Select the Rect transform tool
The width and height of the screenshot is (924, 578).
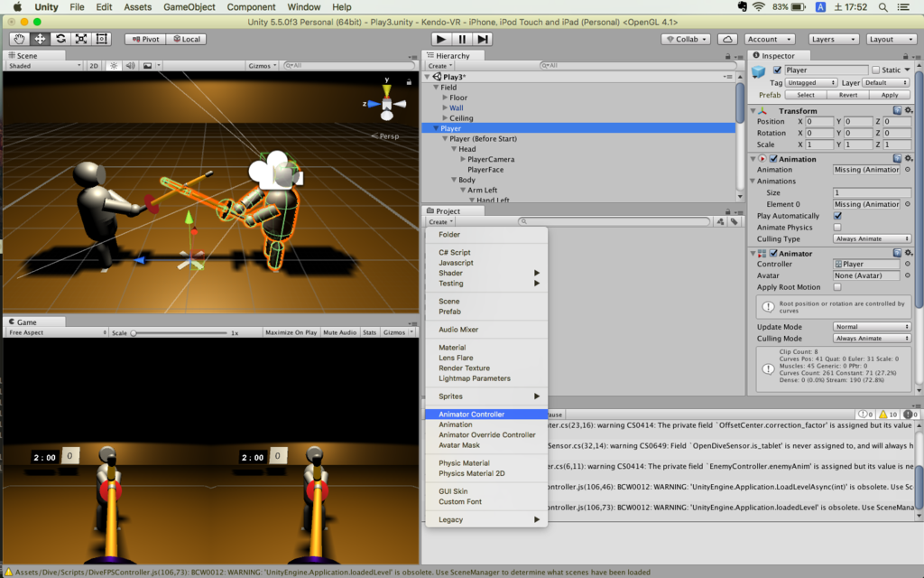coord(101,39)
